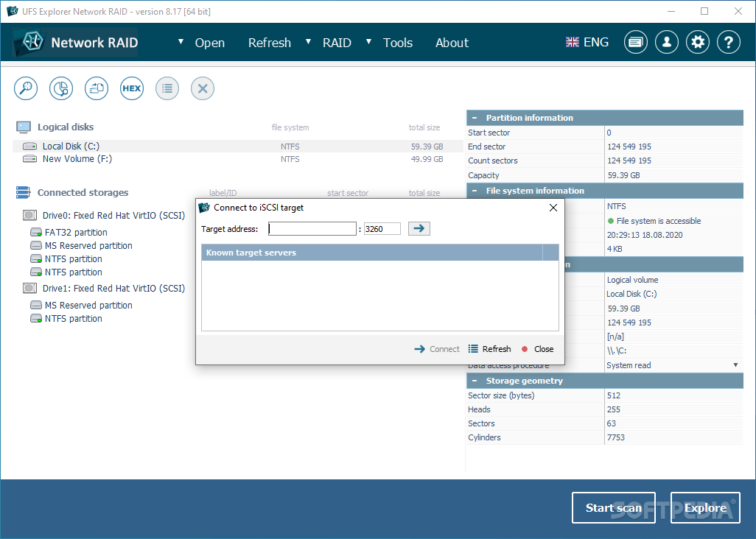Click the partition manager pie-chart icon
The width and height of the screenshot is (756, 539).
click(x=61, y=88)
